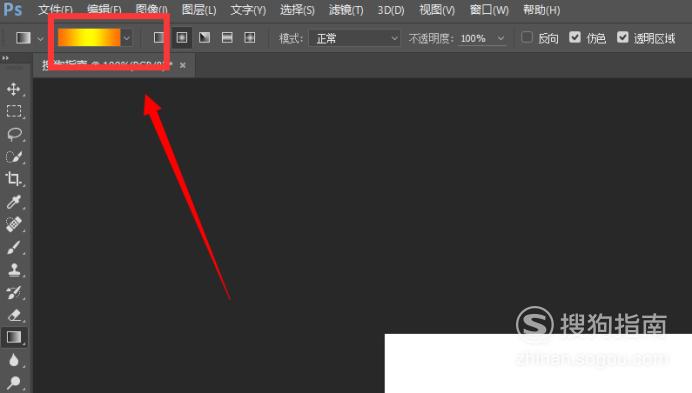Select the Eraser tool
The height and width of the screenshot is (393, 692).
point(14,315)
